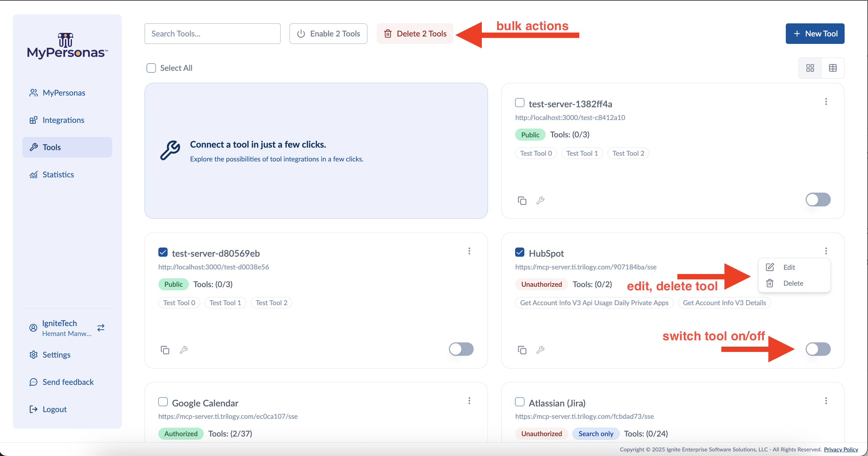The image size is (868, 456).
Task: Click Public badge on test-server-d80569eb
Action: point(174,284)
